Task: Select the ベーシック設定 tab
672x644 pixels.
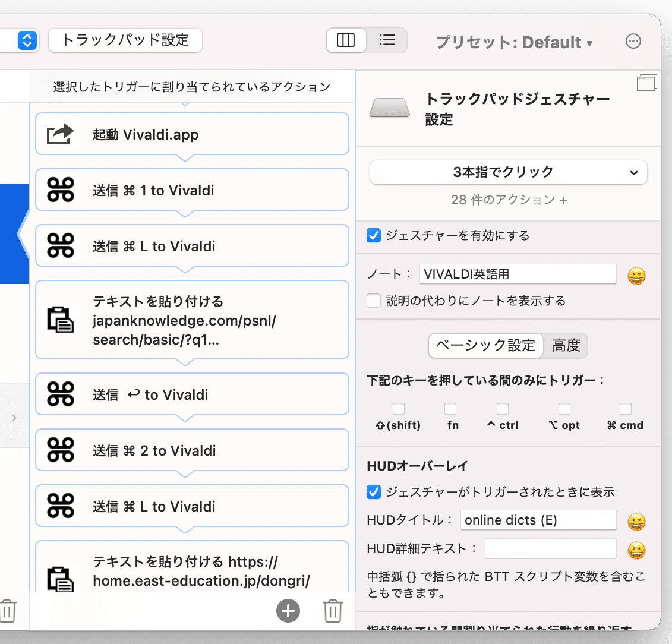Action: click(x=485, y=345)
